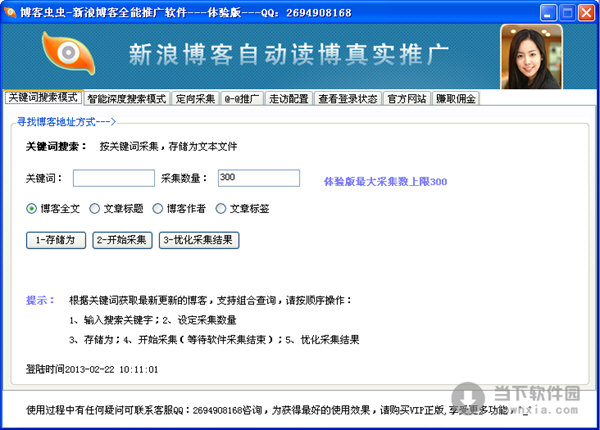Select the 博客作者 radio button

[x=158, y=208]
